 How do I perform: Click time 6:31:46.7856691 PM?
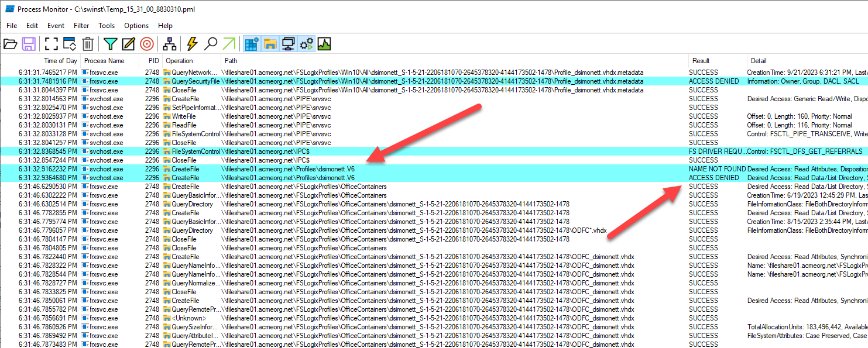pos(47,318)
